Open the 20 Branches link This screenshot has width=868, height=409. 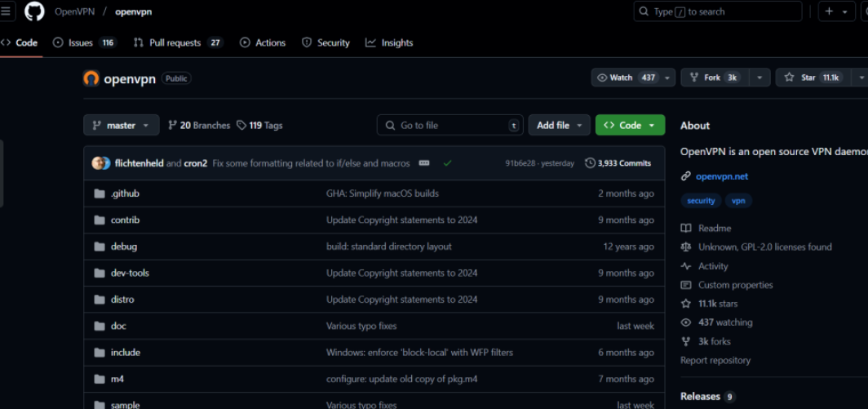coord(199,125)
